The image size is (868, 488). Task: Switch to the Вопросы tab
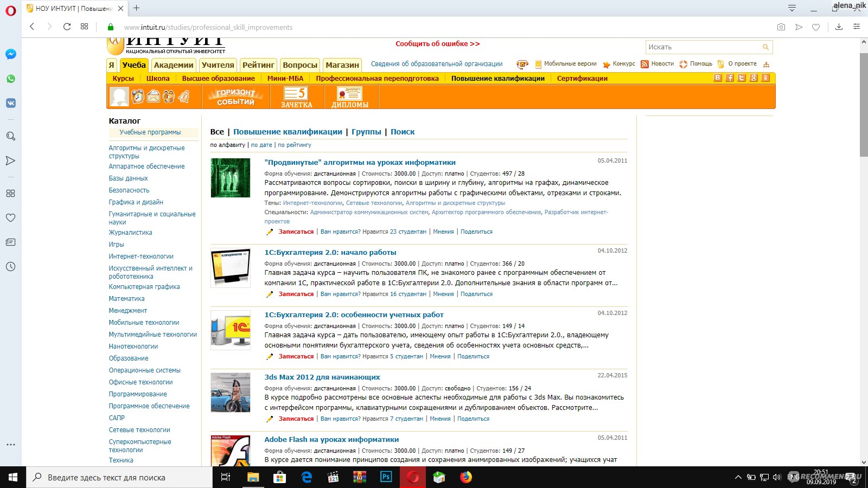point(300,65)
